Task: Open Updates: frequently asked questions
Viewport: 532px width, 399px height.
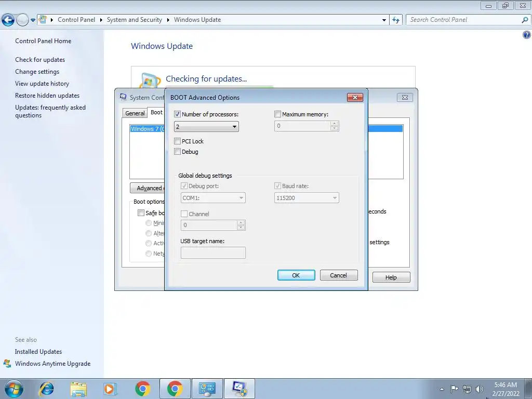Action: coord(50,111)
